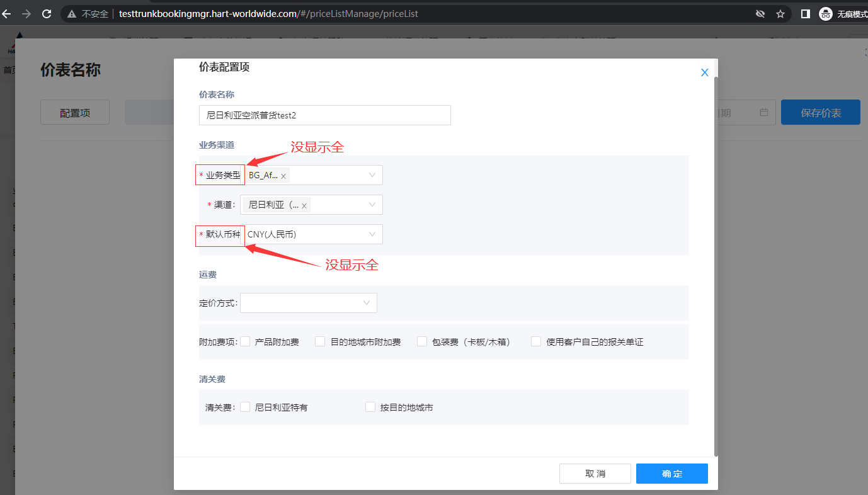Click the 确定 confirm button
This screenshot has width=868, height=495.
point(671,473)
